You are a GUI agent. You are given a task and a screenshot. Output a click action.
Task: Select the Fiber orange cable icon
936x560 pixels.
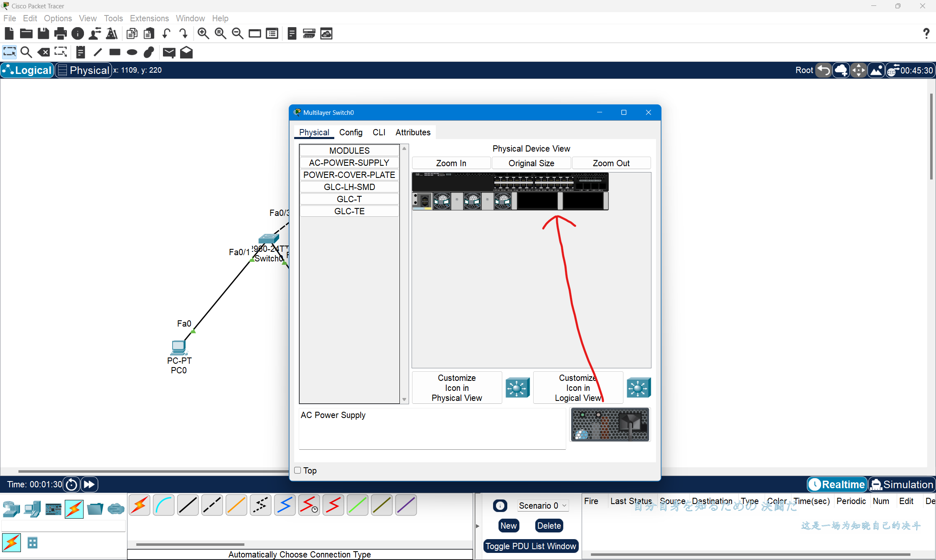pos(237,505)
